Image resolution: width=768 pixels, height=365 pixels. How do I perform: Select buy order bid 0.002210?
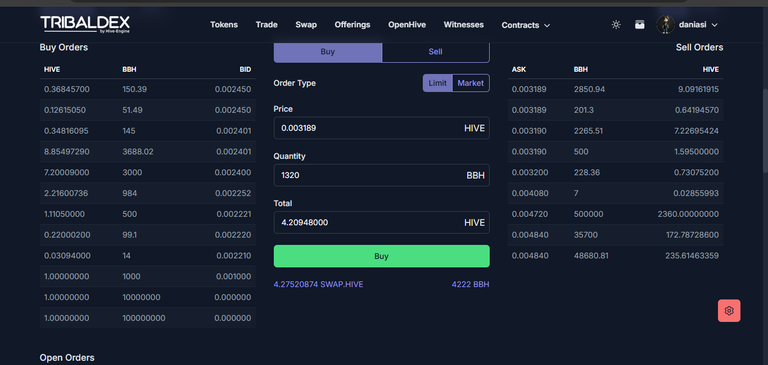pos(147,256)
